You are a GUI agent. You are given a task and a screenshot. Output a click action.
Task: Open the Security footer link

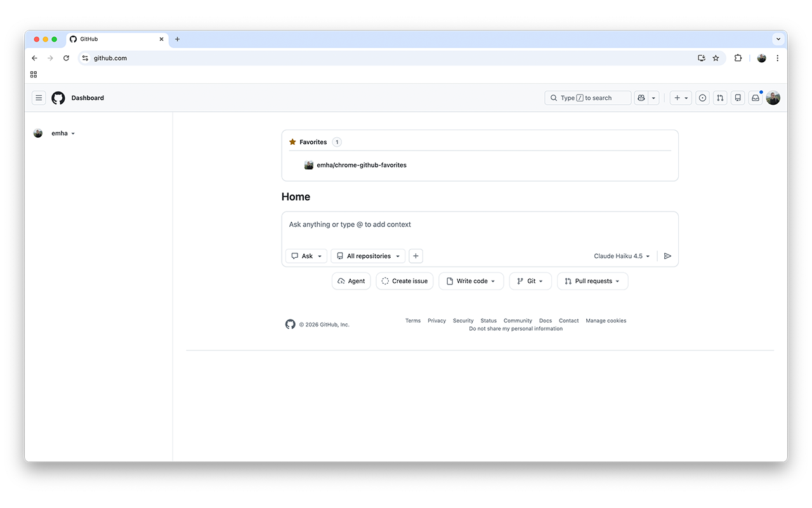(463, 321)
